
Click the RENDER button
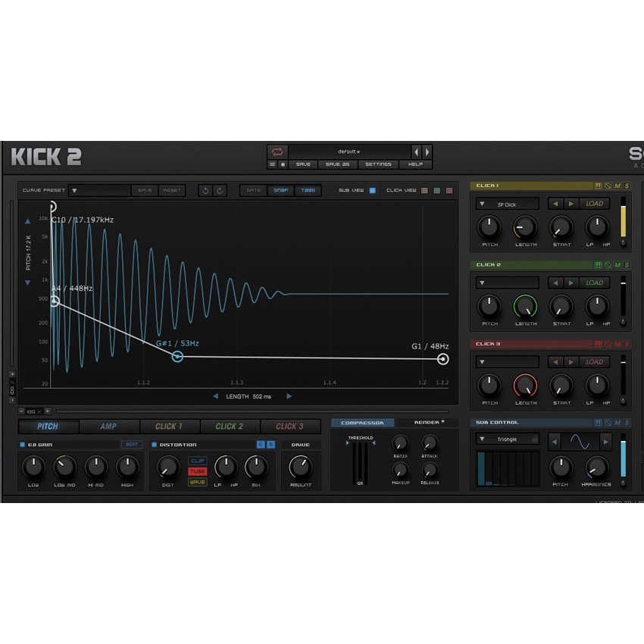coord(428,422)
